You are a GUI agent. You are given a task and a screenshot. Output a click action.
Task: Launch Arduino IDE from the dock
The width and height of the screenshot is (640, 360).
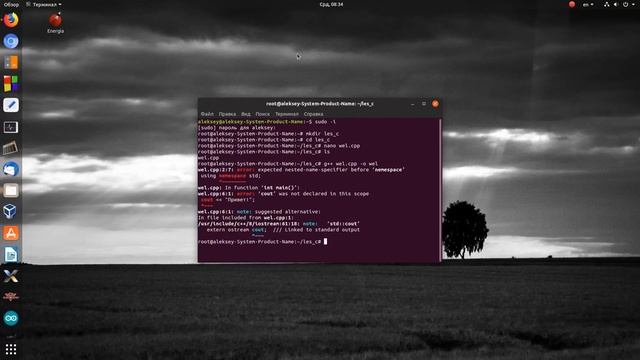11,318
